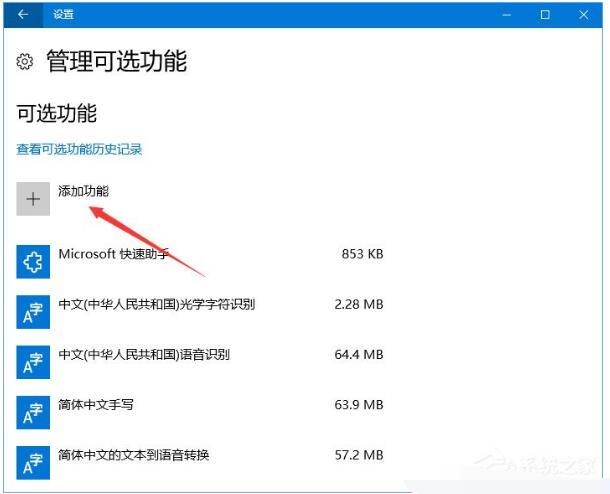610x494 pixels.
Task: Maximize the 设置 window
Action: point(545,15)
